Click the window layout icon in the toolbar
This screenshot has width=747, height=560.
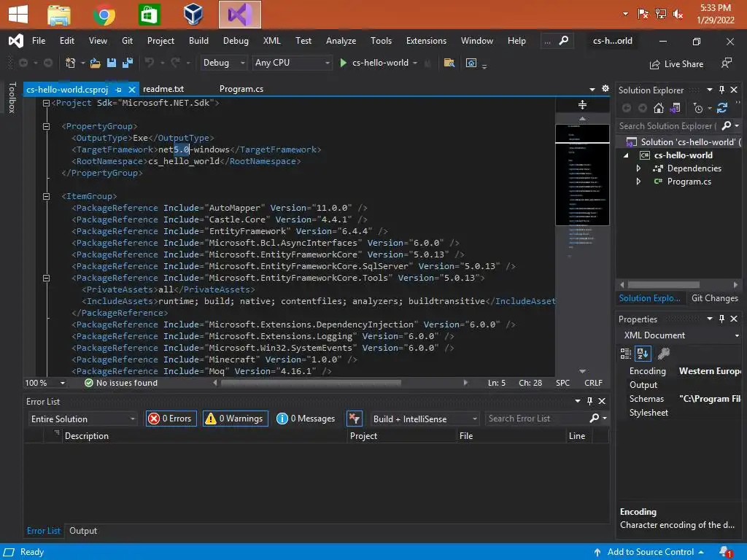pyautogui.click(x=471, y=63)
